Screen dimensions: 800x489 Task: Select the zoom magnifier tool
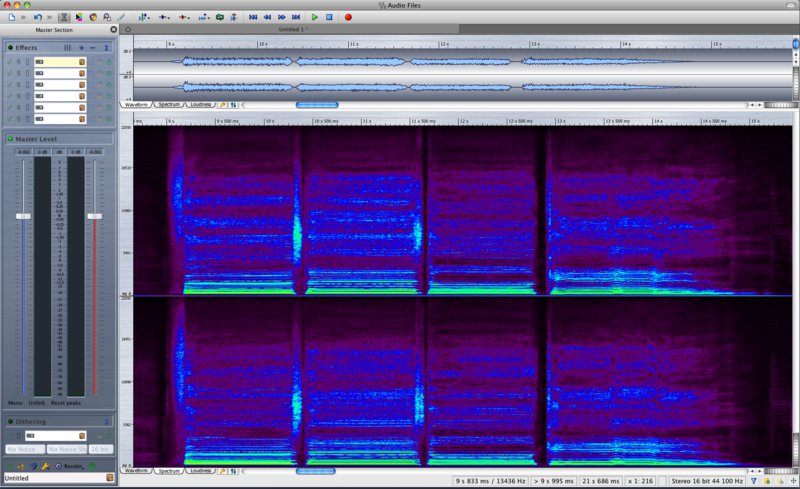click(x=107, y=17)
